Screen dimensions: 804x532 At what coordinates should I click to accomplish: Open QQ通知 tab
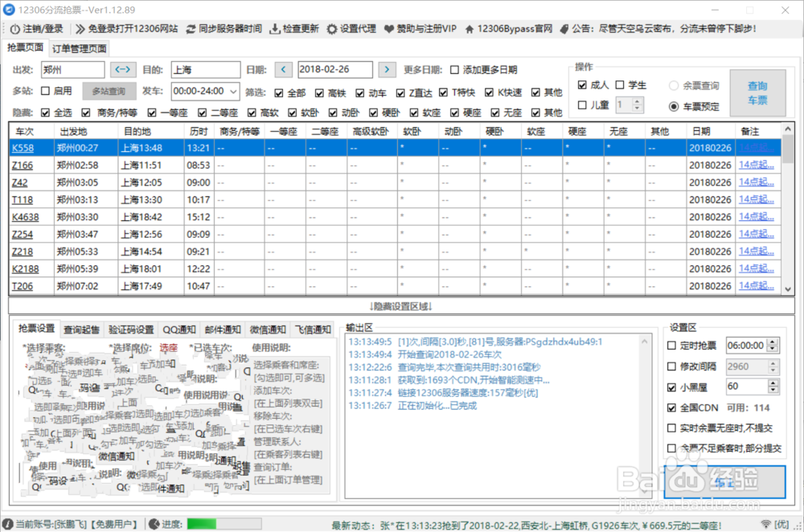pyautogui.click(x=179, y=329)
